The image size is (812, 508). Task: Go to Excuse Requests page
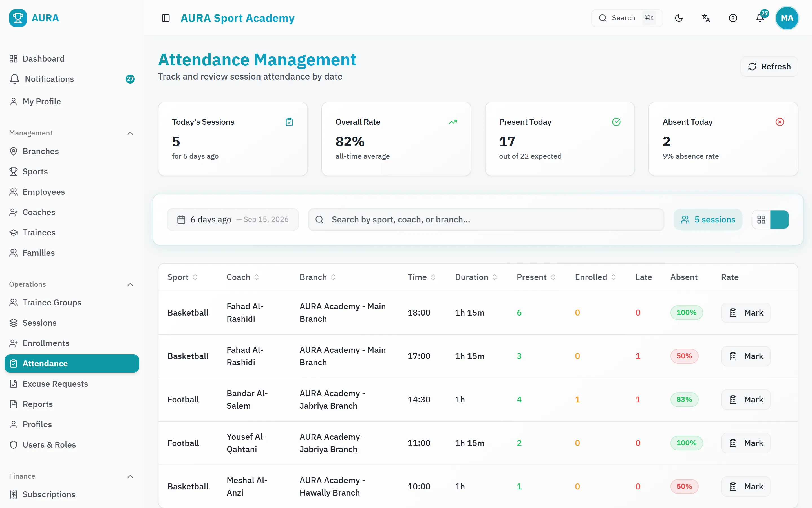coord(72,384)
